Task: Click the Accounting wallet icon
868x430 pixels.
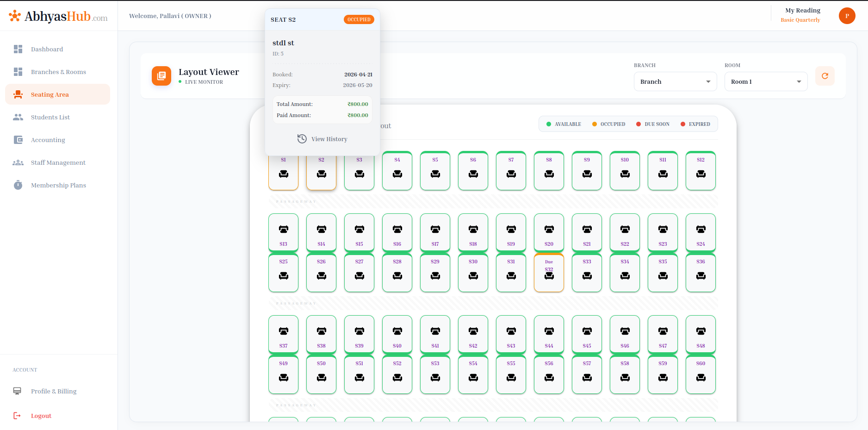Action: [18, 140]
